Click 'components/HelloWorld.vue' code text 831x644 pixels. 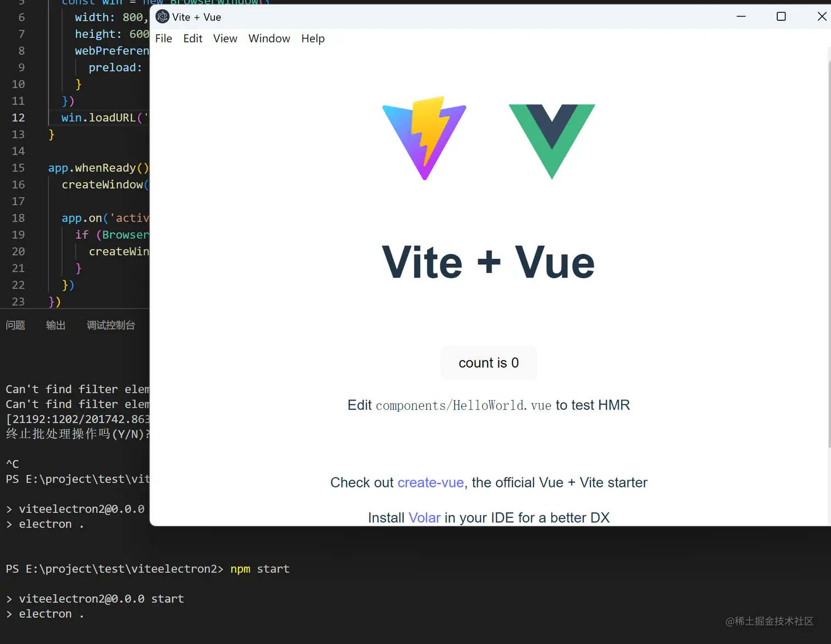[x=463, y=406]
